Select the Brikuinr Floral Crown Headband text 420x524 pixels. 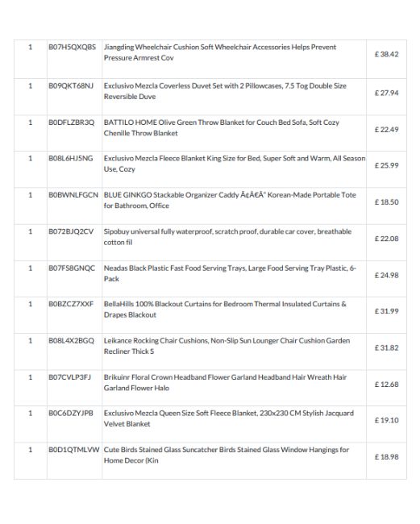pos(225,383)
